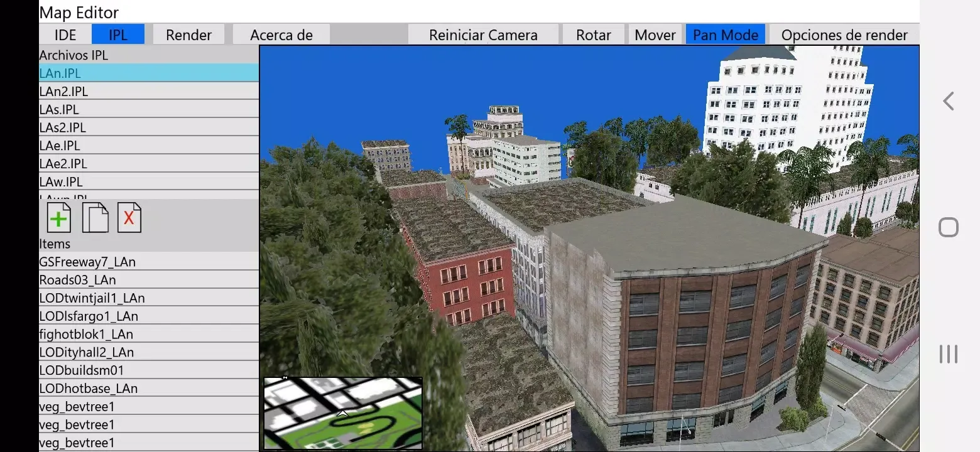Add a new item with green plus icon
Viewport: 980px width, 452px height.
58,218
